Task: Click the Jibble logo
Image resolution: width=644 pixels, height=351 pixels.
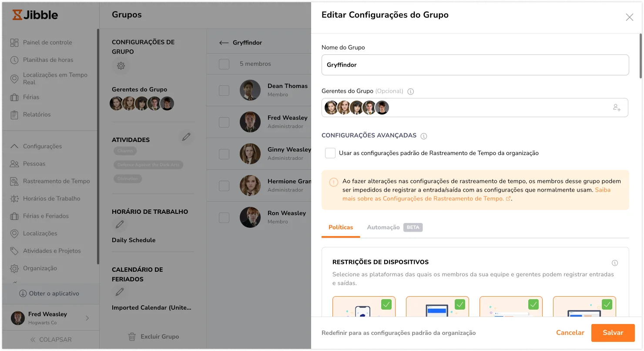Action: point(35,15)
